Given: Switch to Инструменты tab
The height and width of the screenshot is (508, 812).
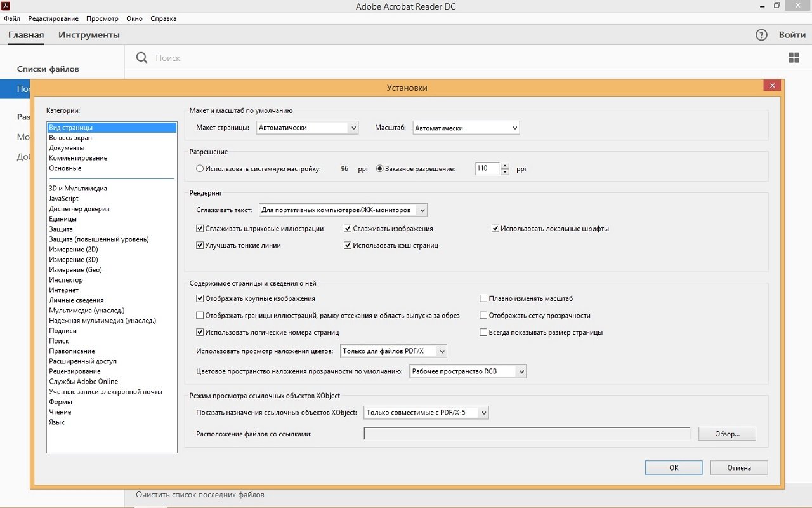Looking at the screenshot, I should (89, 35).
